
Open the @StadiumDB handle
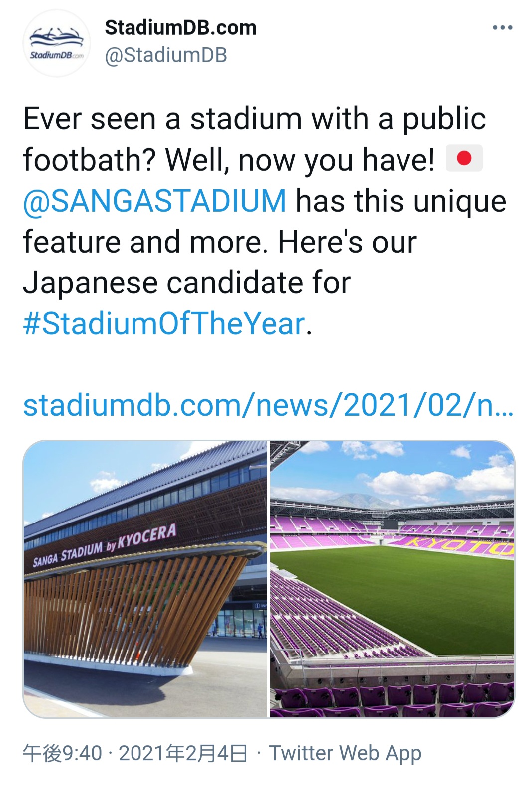coord(166,55)
